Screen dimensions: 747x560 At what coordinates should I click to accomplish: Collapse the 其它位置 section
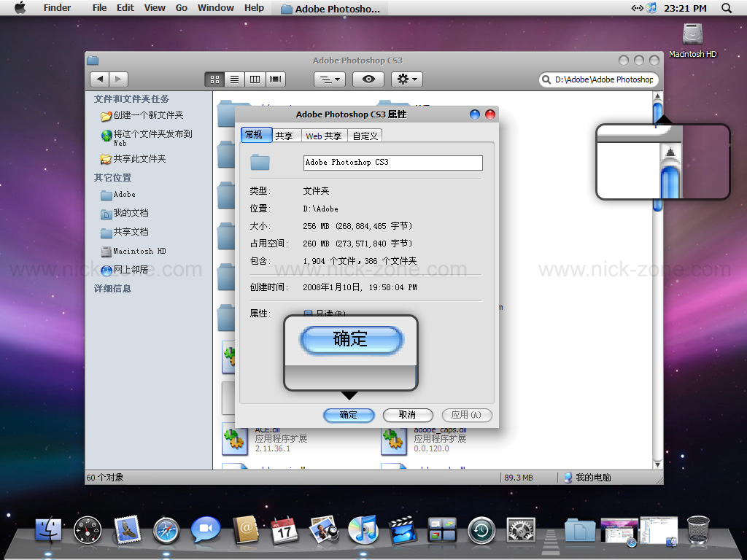pos(112,178)
